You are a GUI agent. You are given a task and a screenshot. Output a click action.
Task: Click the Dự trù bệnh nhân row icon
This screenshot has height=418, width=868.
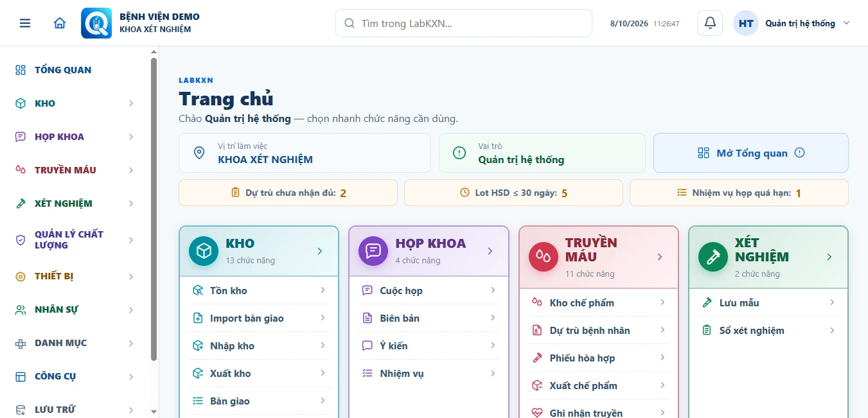[x=537, y=331]
